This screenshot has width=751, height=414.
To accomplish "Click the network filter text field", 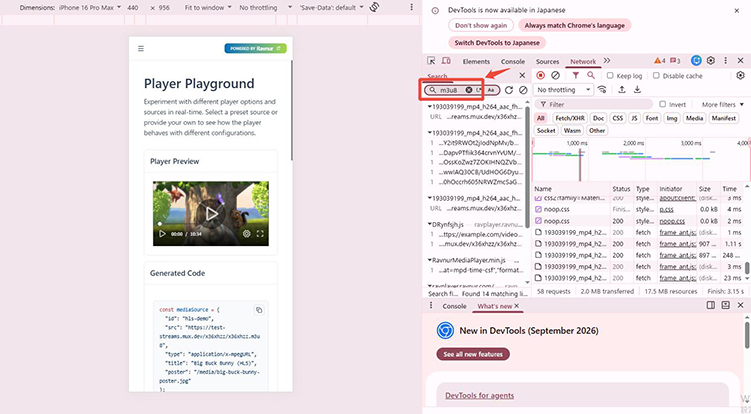I will click(x=593, y=104).
